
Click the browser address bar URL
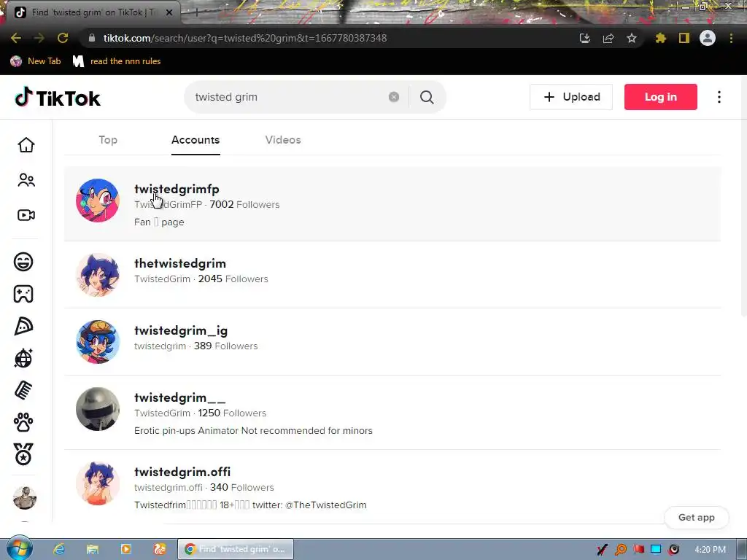point(245,38)
